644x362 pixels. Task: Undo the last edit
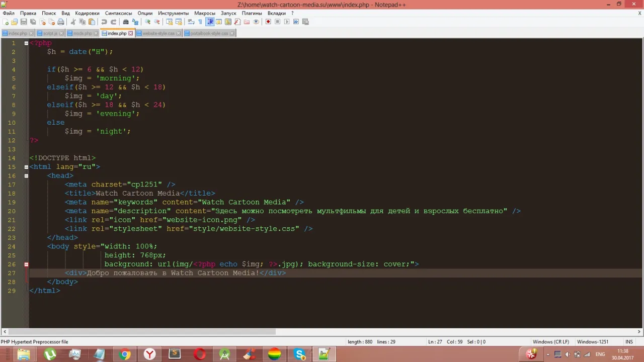click(x=104, y=22)
